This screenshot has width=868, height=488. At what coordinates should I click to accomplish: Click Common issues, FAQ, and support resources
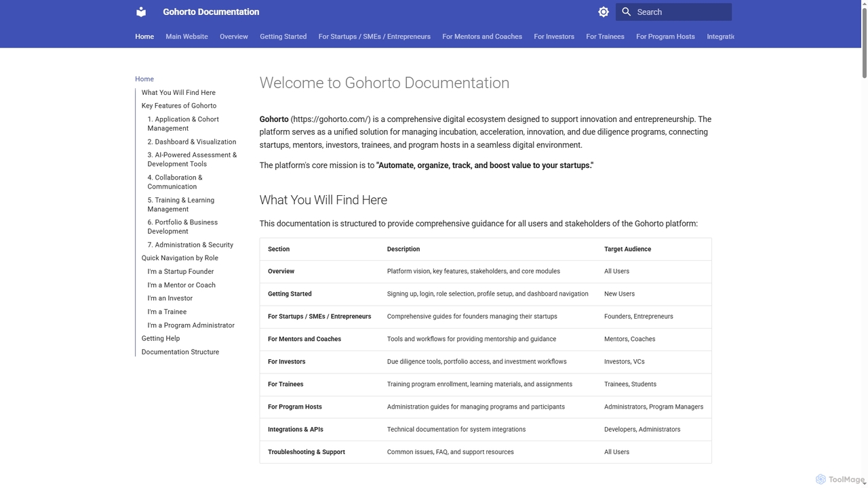tap(450, 451)
